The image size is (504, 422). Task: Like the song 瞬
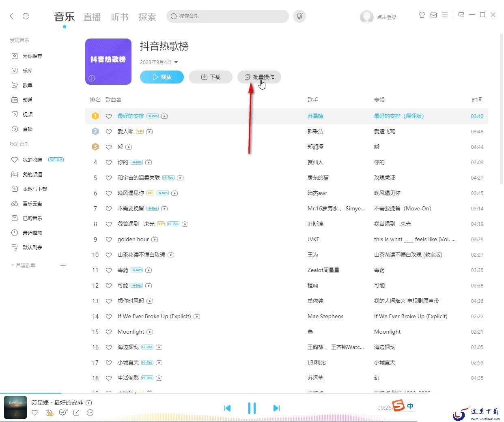click(x=109, y=147)
